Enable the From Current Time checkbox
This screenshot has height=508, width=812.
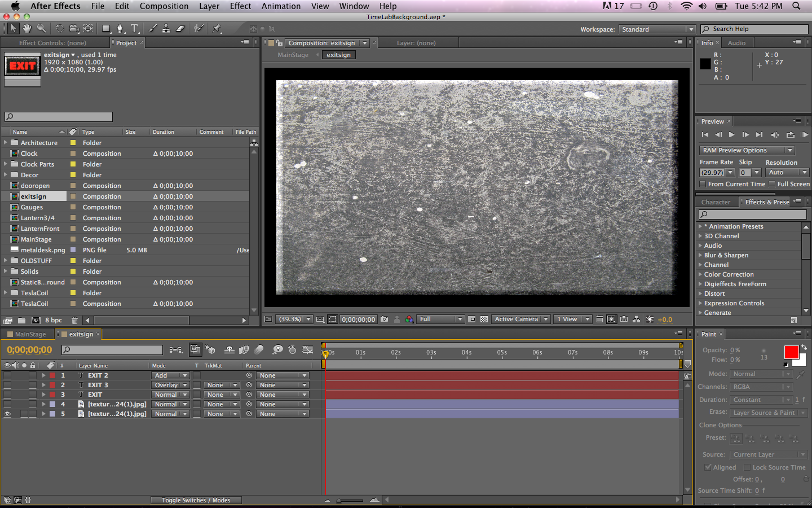pyautogui.click(x=703, y=184)
